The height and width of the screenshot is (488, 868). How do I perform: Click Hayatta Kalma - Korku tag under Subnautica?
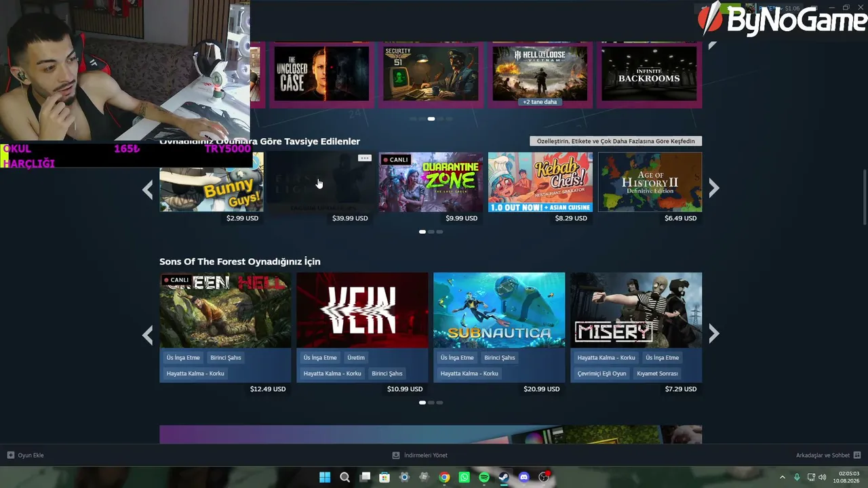[x=469, y=373]
